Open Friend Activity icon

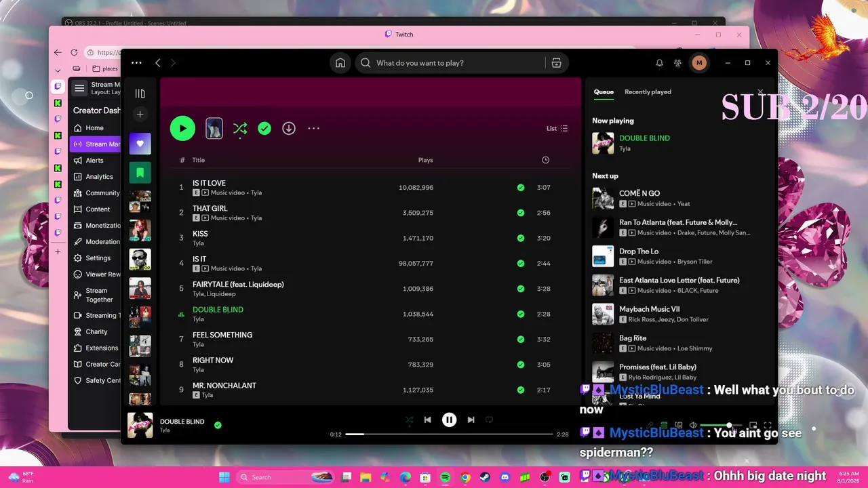pos(677,63)
